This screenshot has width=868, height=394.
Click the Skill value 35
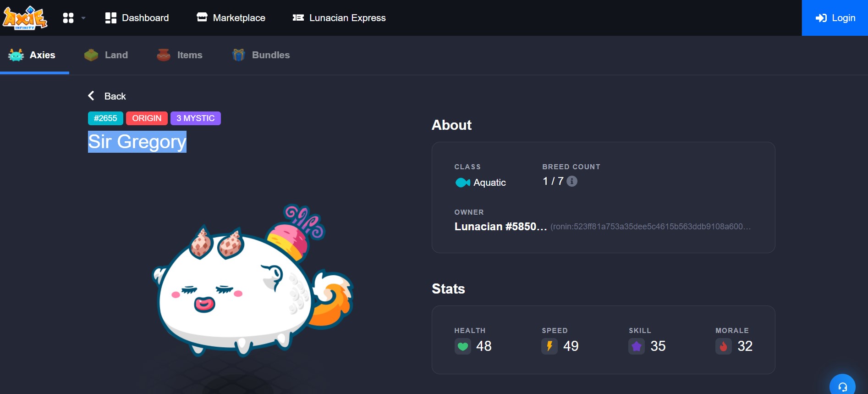658,346
